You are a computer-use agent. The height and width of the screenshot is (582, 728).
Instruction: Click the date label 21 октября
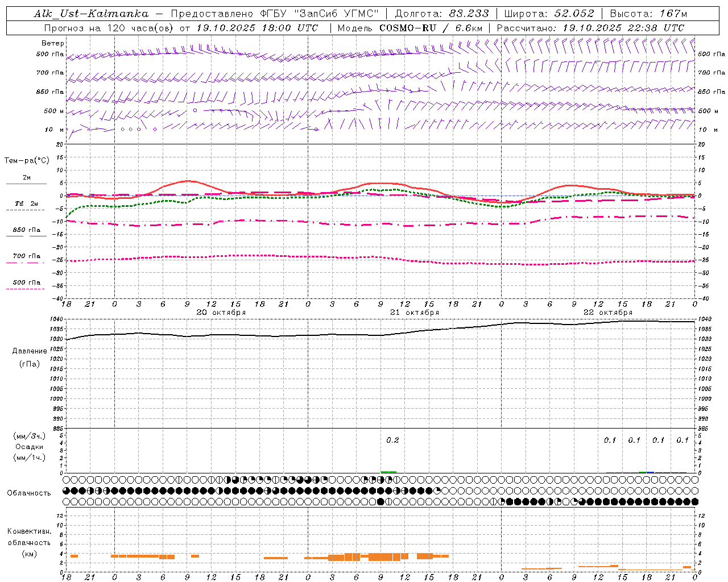(x=415, y=313)
